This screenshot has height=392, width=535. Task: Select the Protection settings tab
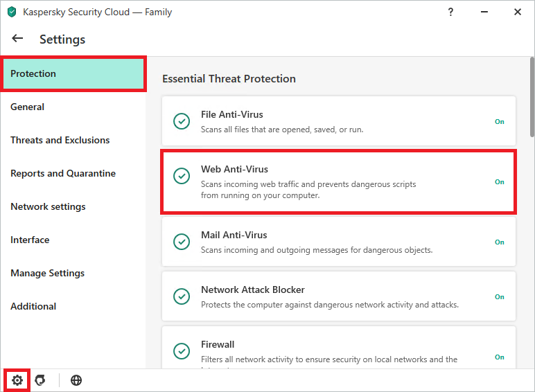pyautogui.click(x=73, y=73)
